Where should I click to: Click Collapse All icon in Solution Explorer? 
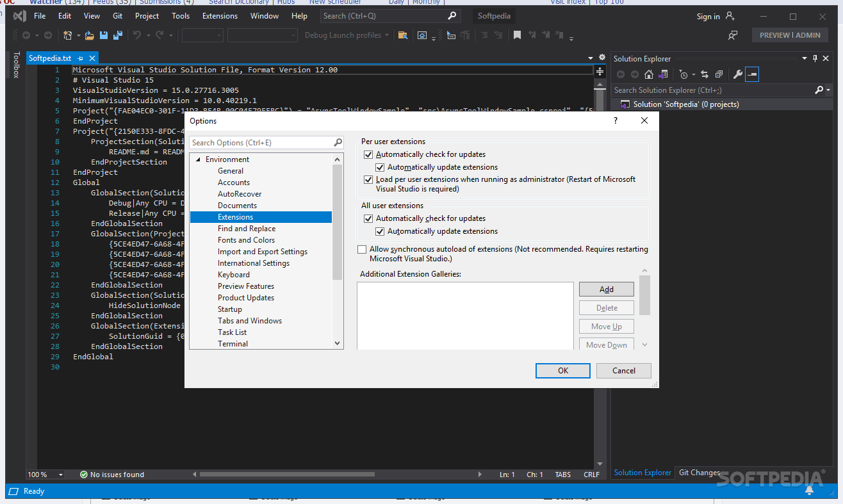pos(719,74)
